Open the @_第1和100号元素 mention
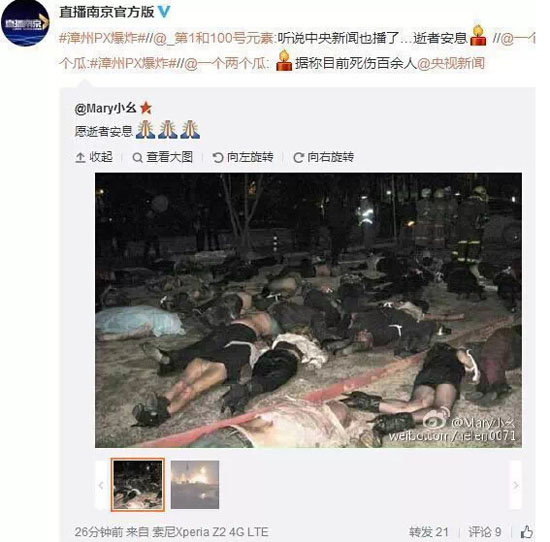The width and height of the screenshot is (550, 542). tap(213, 38)
